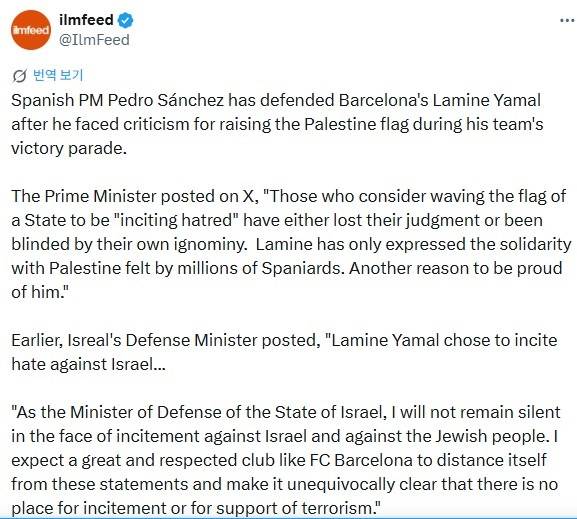The width and height of the screenshot is (577, 519).
Task: Click the 번역 보기 translation link
Action: (58, 75)
